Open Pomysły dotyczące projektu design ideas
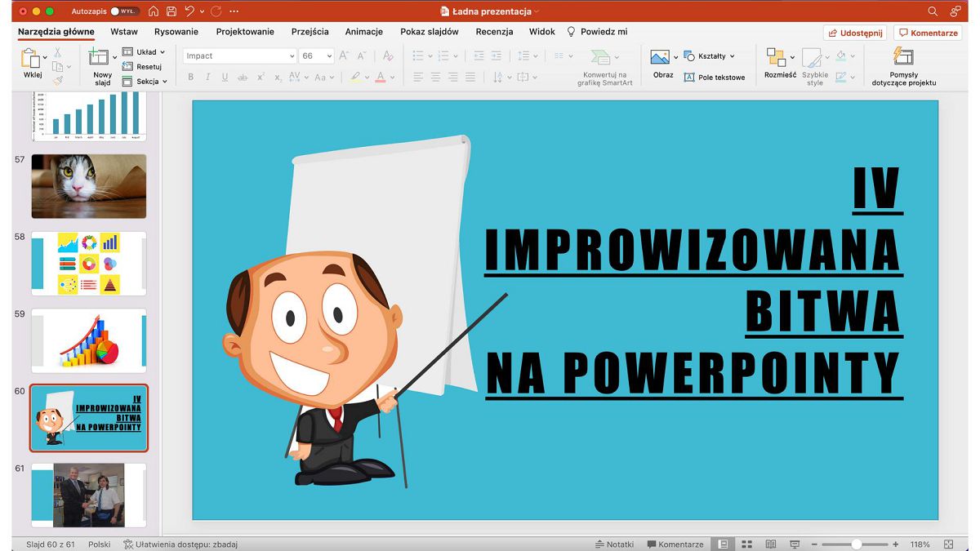 point(903,56)
